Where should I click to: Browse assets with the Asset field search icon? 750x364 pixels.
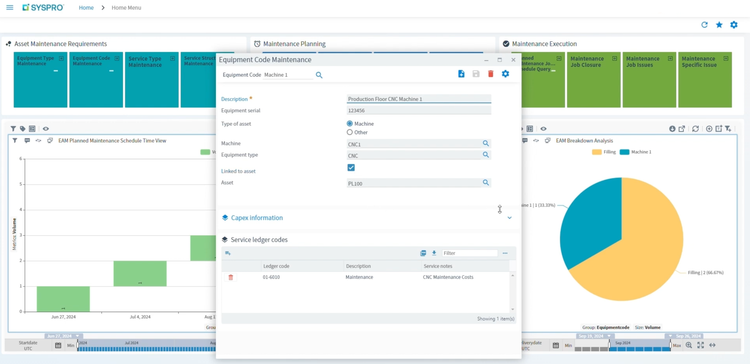pyautogui.click(x=485, y=183)
